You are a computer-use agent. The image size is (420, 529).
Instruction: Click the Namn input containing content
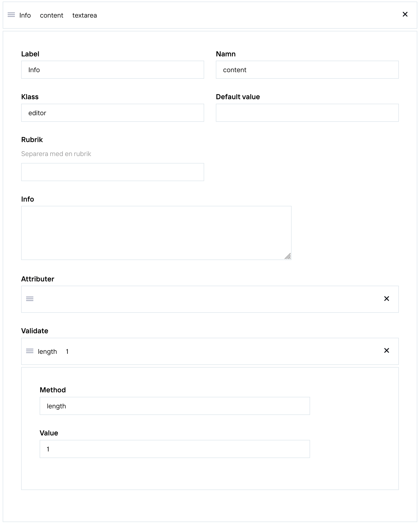point(307,70)
